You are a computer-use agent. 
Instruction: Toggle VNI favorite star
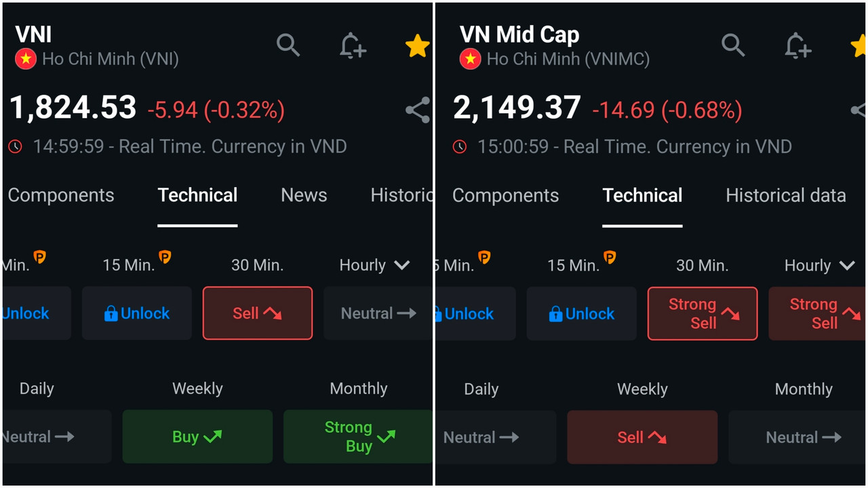(417, 46)
